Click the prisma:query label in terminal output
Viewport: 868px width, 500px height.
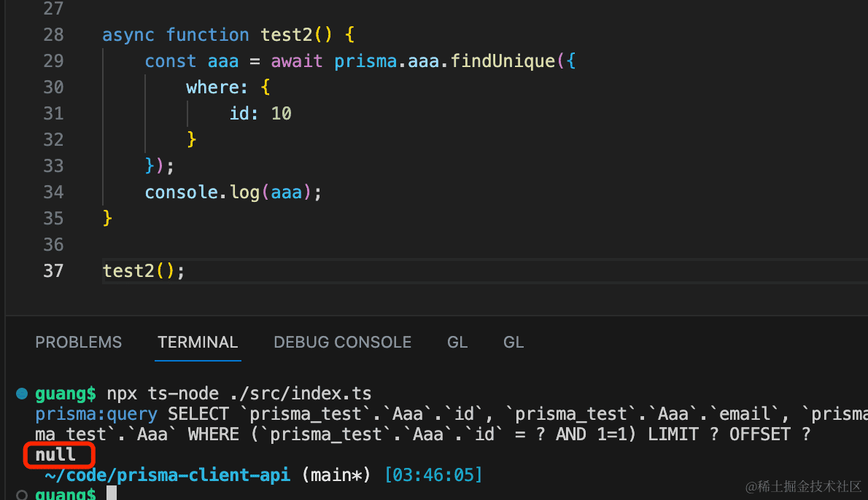pyautogui.click(x=96, y=414)
